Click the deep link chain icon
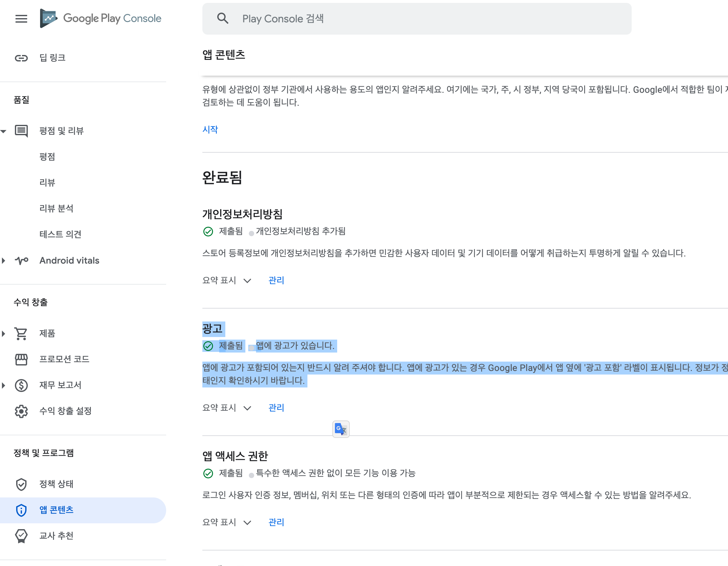 coord(21,58)
